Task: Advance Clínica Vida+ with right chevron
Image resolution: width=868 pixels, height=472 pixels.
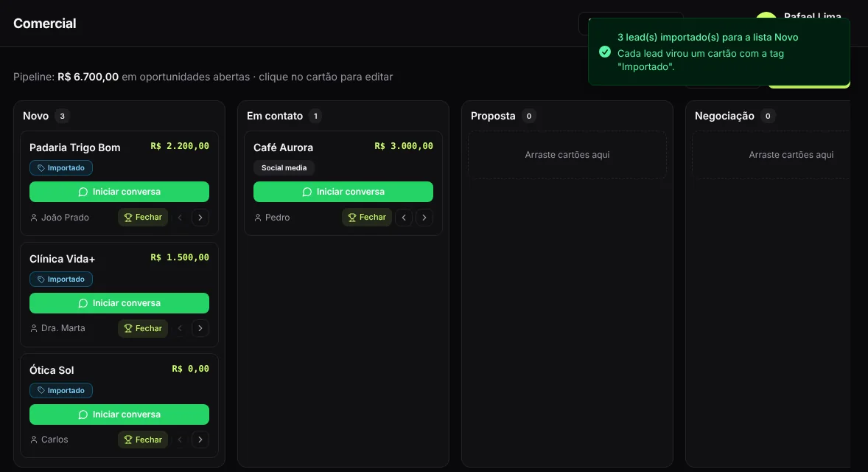Action: (x=200, y=328)
